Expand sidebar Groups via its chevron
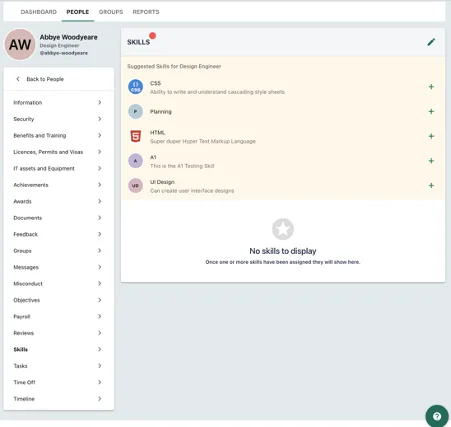 [100, 251]
